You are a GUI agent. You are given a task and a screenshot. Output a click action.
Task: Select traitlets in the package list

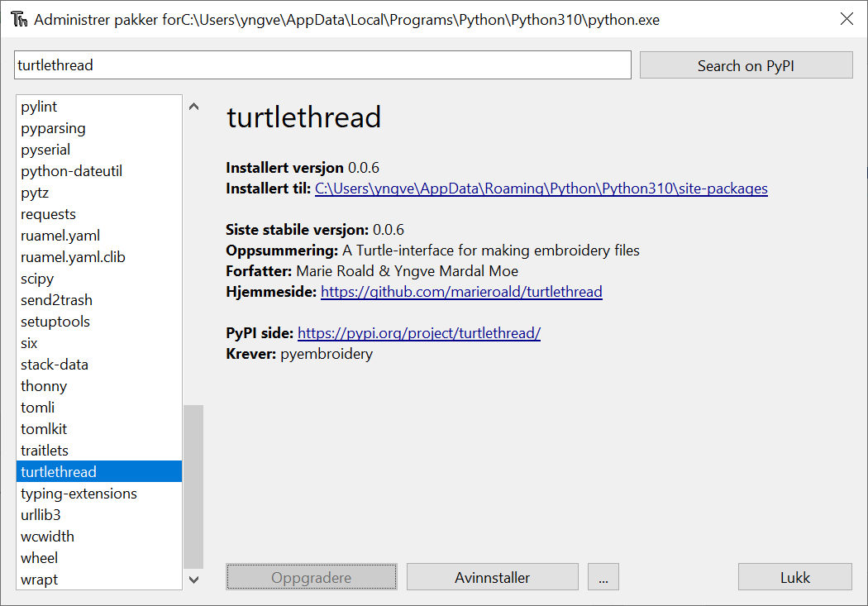[x=99, y=451]
